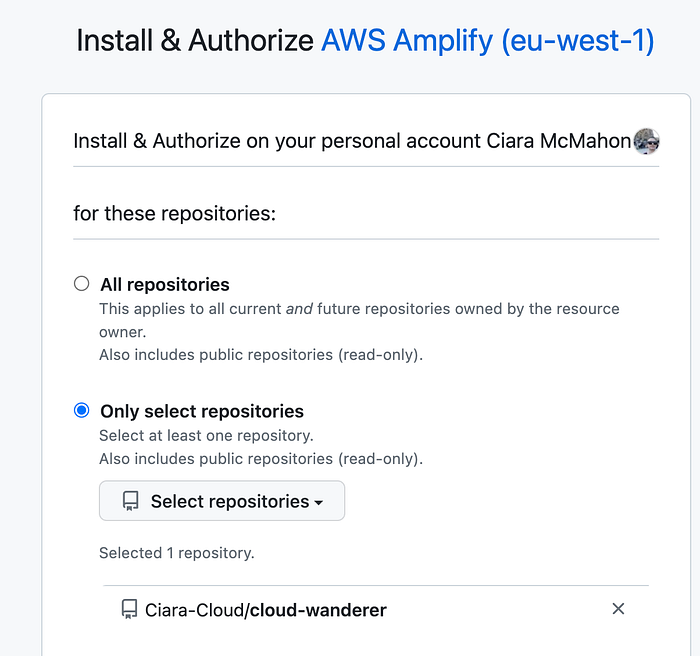
Task: Click the 'Install & Authorize' page heading
Action: pos(195,41)
